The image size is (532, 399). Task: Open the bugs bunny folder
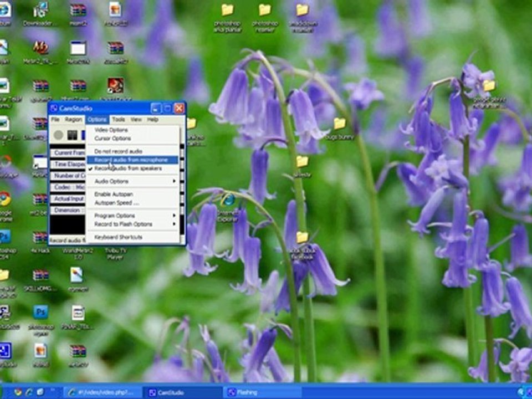[339, 124]
